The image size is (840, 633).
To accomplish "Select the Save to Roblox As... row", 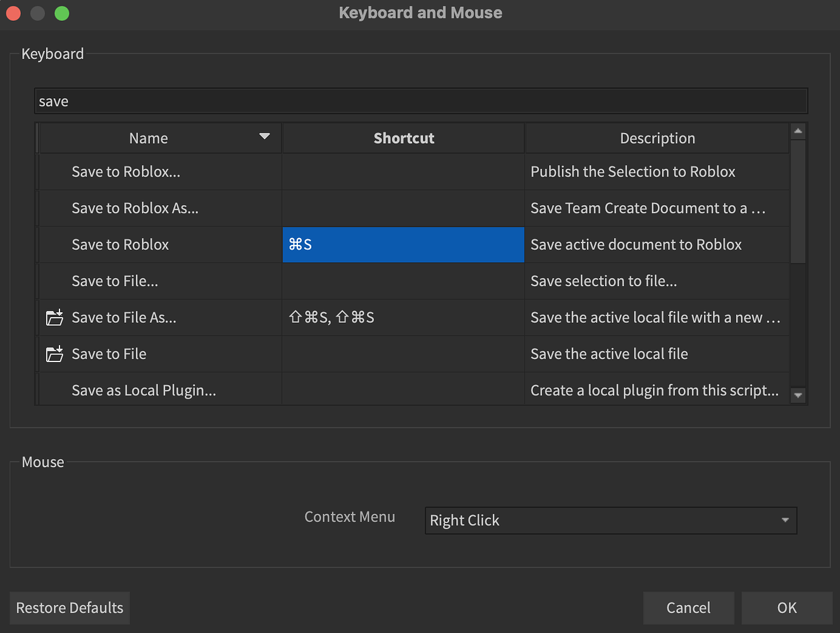I will (158, 208).
